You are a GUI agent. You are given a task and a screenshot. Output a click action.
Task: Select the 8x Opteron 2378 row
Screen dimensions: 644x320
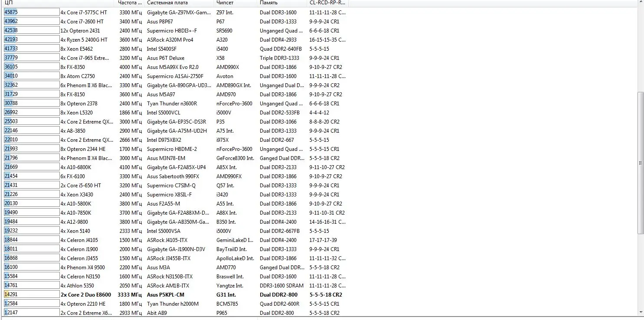tap(175, 104)
